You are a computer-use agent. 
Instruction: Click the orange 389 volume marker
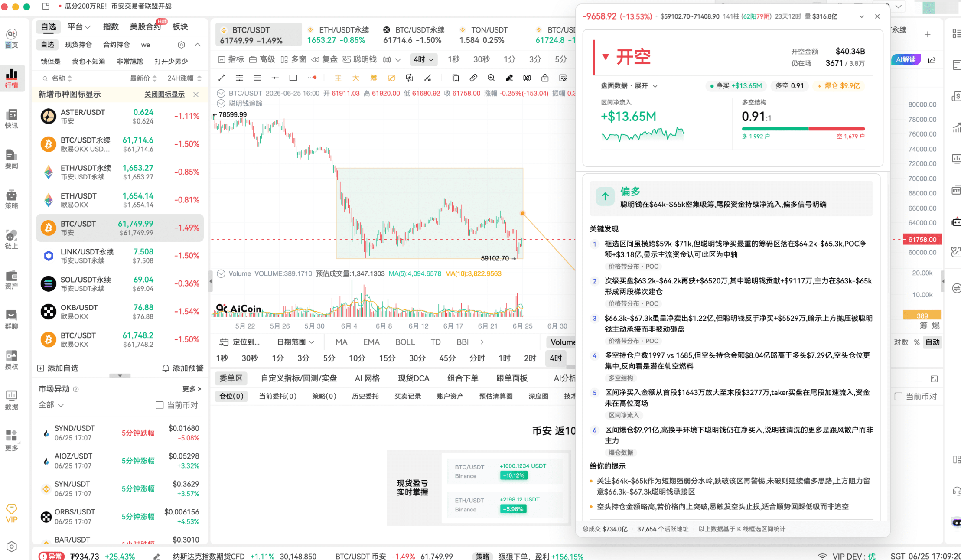point(922,316)
